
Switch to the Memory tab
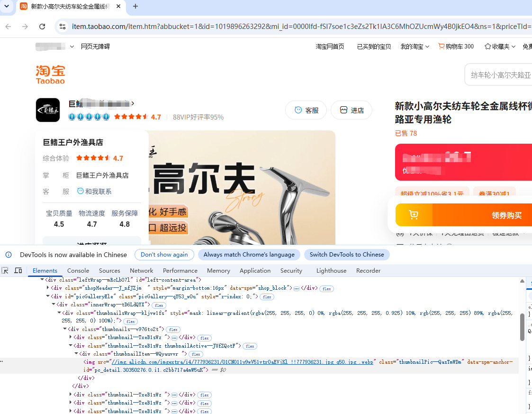[x=218, y=271]
